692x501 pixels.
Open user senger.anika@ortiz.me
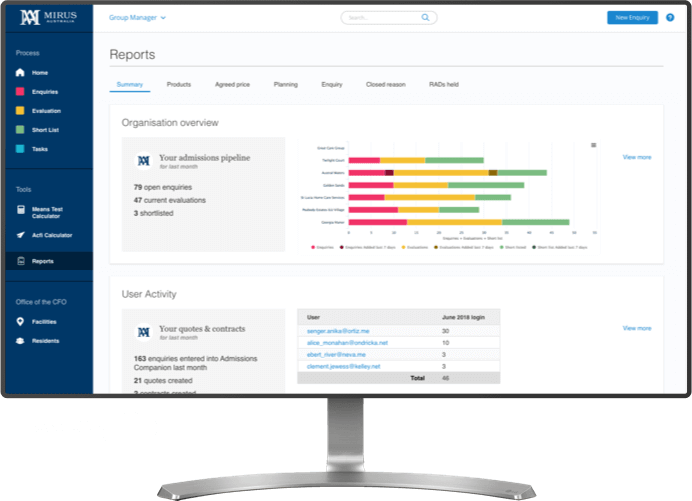(338, 331)
